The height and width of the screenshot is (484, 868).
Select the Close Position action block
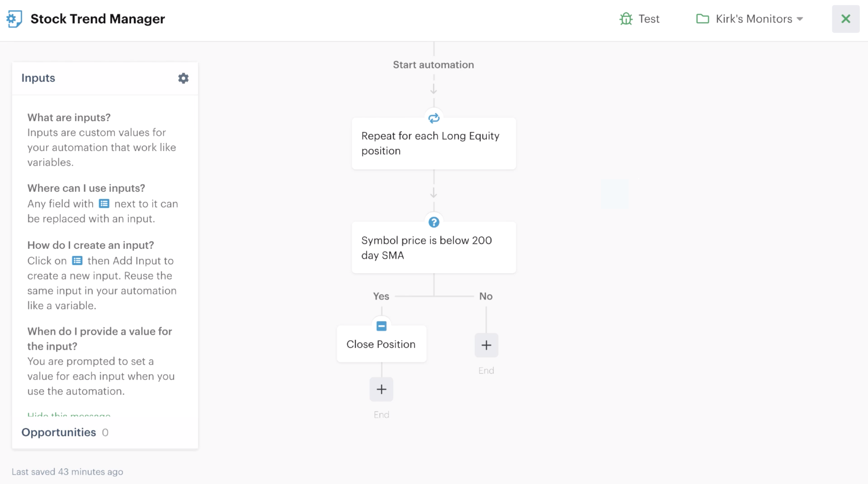point(382,344)
